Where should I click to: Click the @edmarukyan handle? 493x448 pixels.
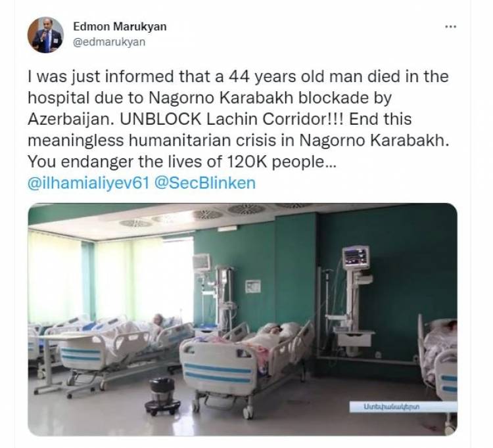tap(109, 42)
